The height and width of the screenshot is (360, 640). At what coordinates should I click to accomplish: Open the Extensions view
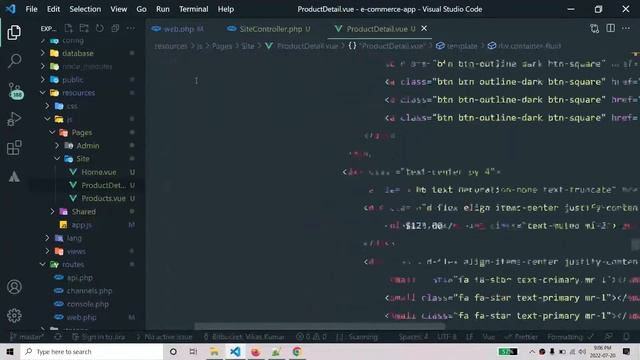(14, 148)
